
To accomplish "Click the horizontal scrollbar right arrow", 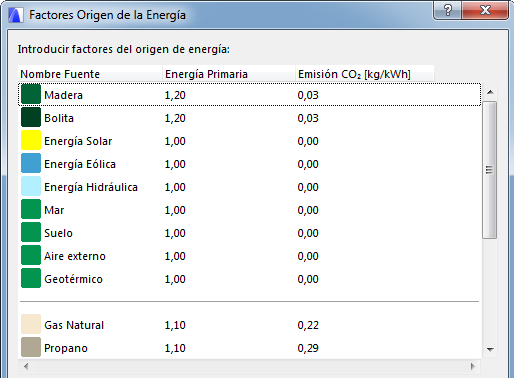I will [473, 367].
